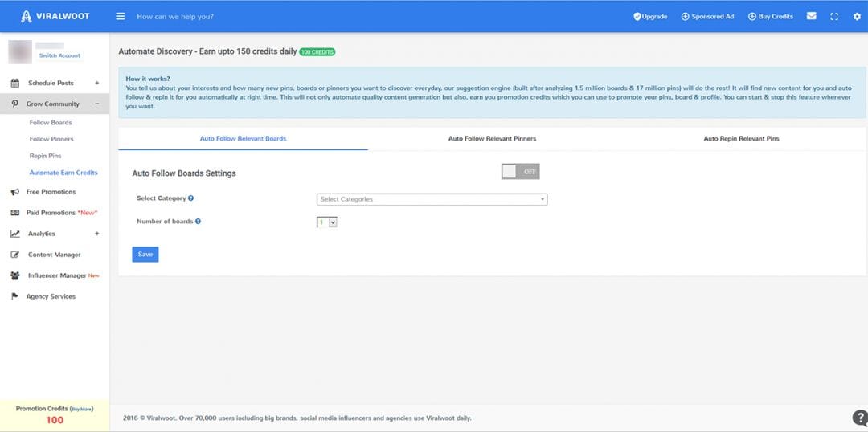The image size is (868, 432).
Task: Click the Pinterest icon beside Grow Community
Action: [x=15, y=104]
